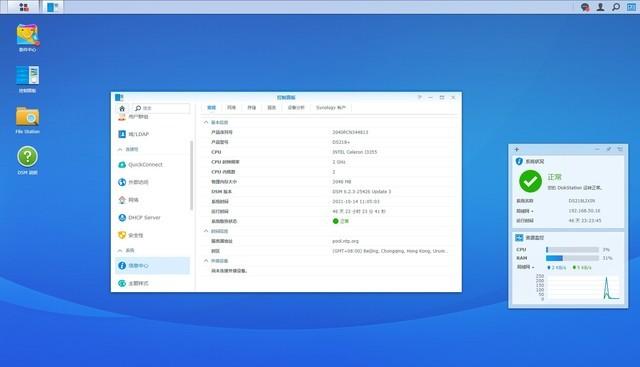Switch to the Synology Account tab
This screenshot has width=640, height=367.
click(331, 108)
